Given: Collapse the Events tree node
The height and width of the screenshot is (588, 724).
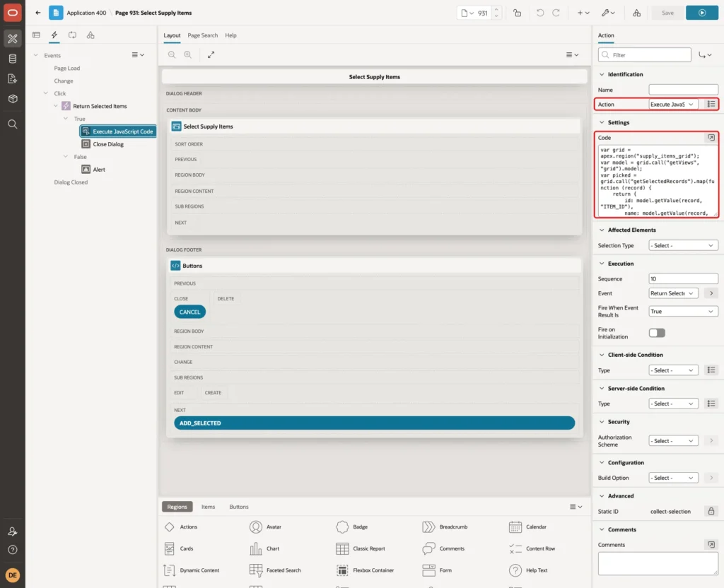Looking at the screenshot, I should [x=35, y=55].
